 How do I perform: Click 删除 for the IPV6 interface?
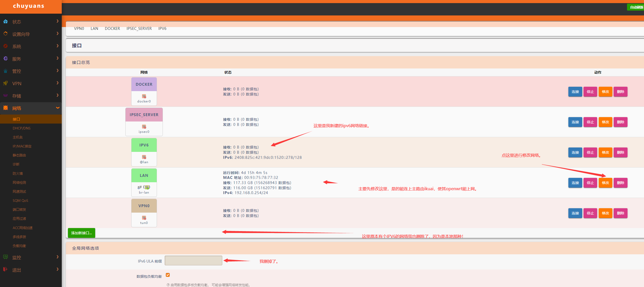[x=621, y=152]
